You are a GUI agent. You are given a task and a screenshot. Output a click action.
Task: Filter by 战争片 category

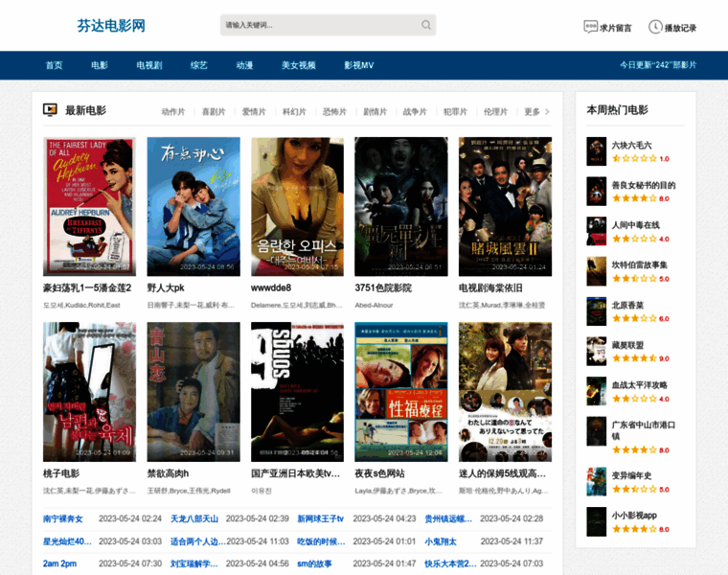415,111
